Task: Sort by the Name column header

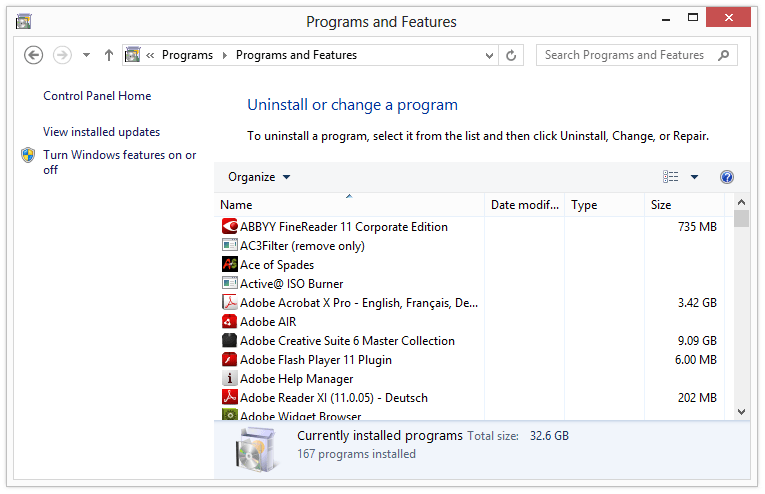Action: coord(349,205)
